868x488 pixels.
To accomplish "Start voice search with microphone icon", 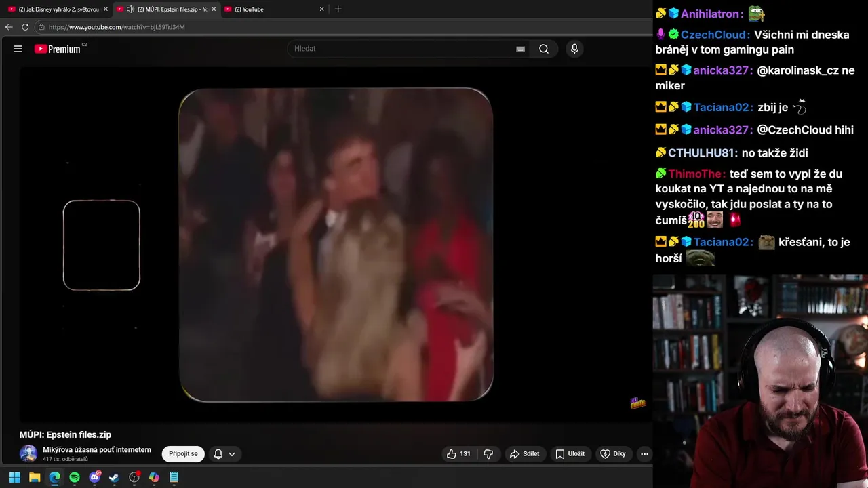I will click(574, 49).
